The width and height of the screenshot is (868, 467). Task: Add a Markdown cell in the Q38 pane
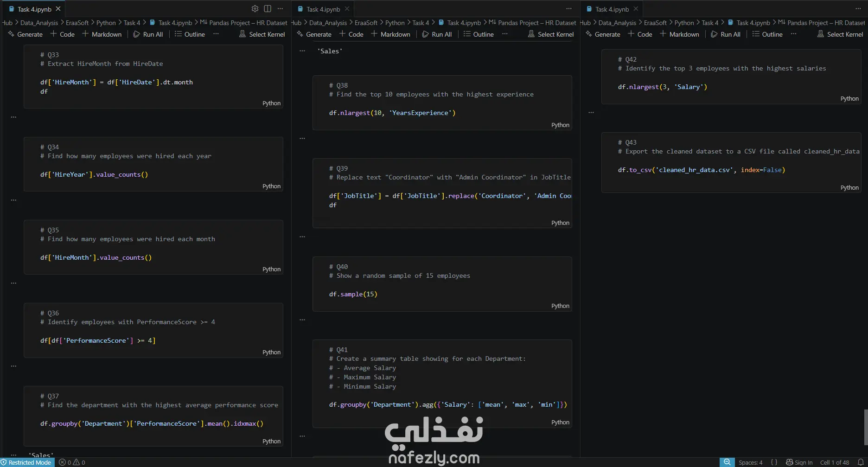(390, 34)
